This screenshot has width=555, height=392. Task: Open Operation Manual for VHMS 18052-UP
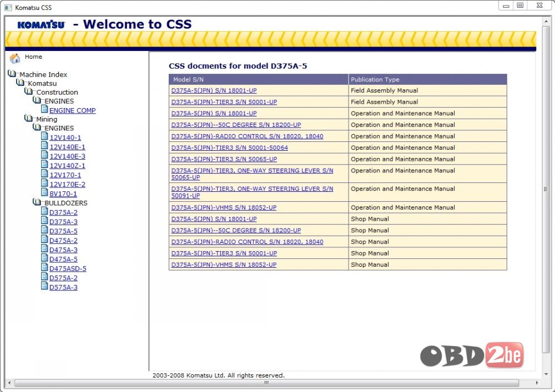tap(224, 207)
